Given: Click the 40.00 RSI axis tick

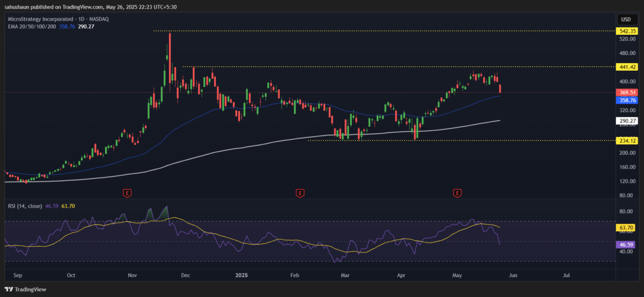Looking at the screenshot, I should click(626, 250).
